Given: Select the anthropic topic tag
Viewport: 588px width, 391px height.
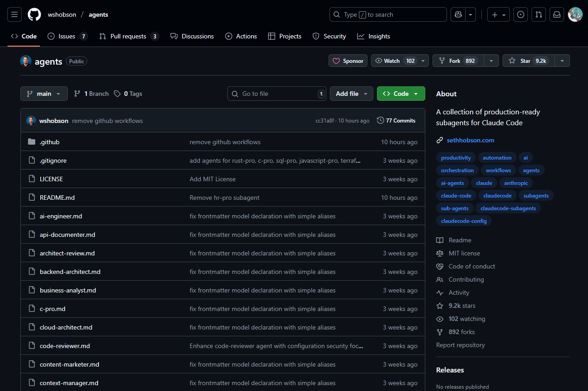Looking at the screenshot, I should pos(516,183).
